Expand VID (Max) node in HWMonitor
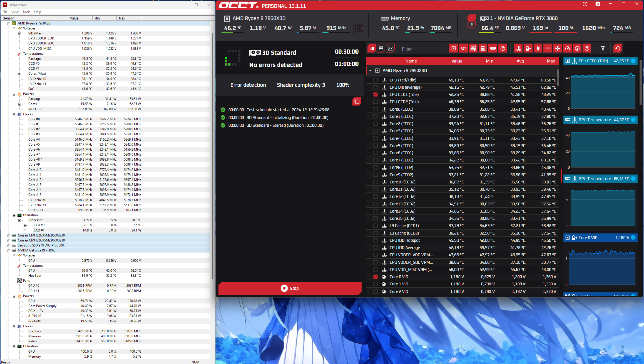This screenshot has height=364, width=644. (x=20, y=33)
